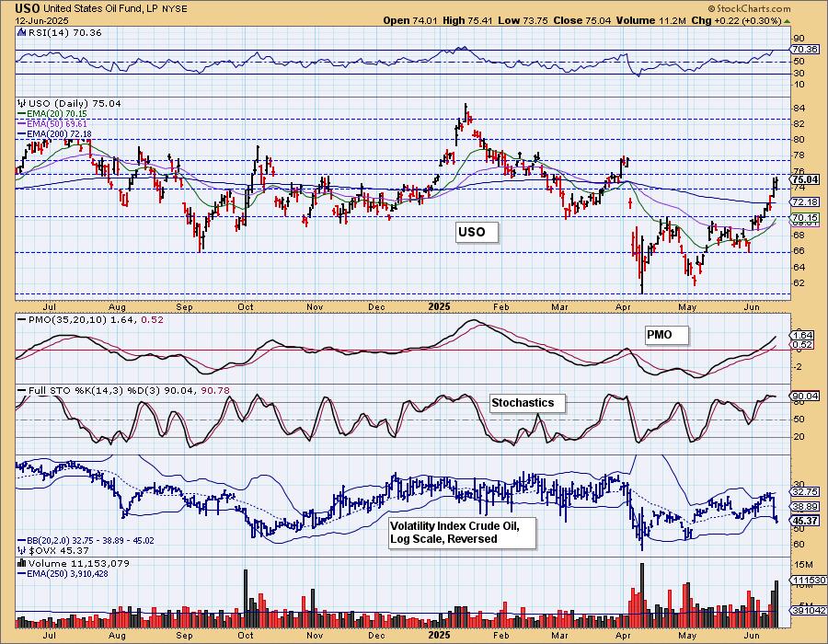Click the blue EMA(200) legend line
This screenshot has width=828, height=644.
point(22,134)
